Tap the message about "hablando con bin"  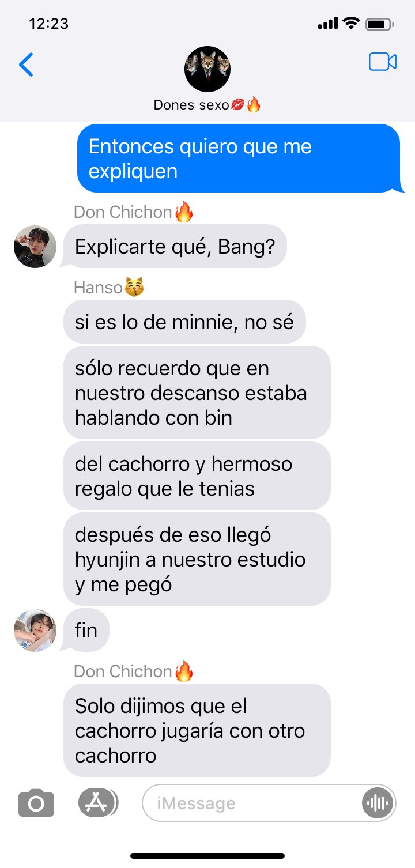(x=197, y=393)
